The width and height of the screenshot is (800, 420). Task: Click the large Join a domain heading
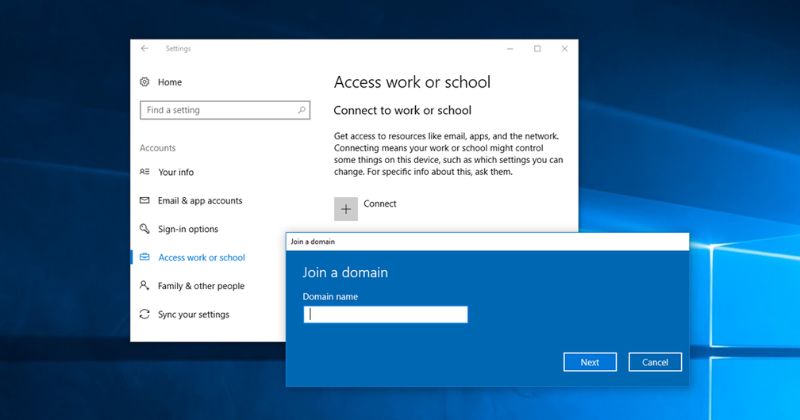pos(345,273)
